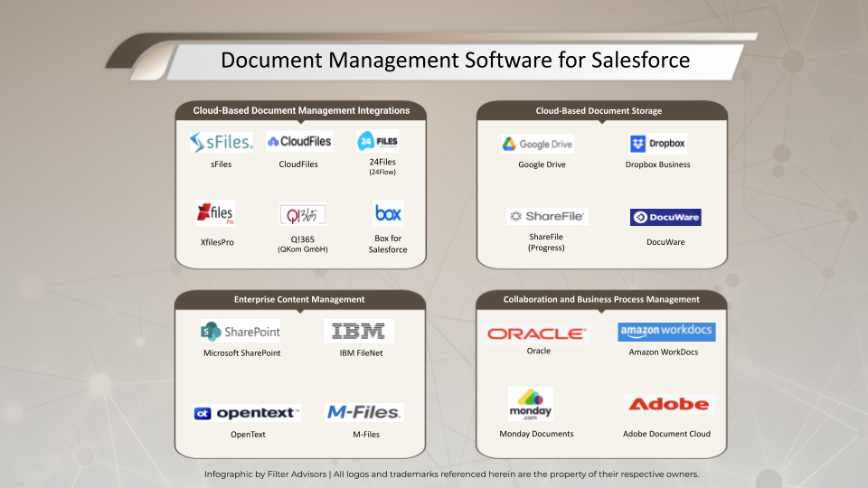Select the 'Google Drive' caption text

pos(542,164)
